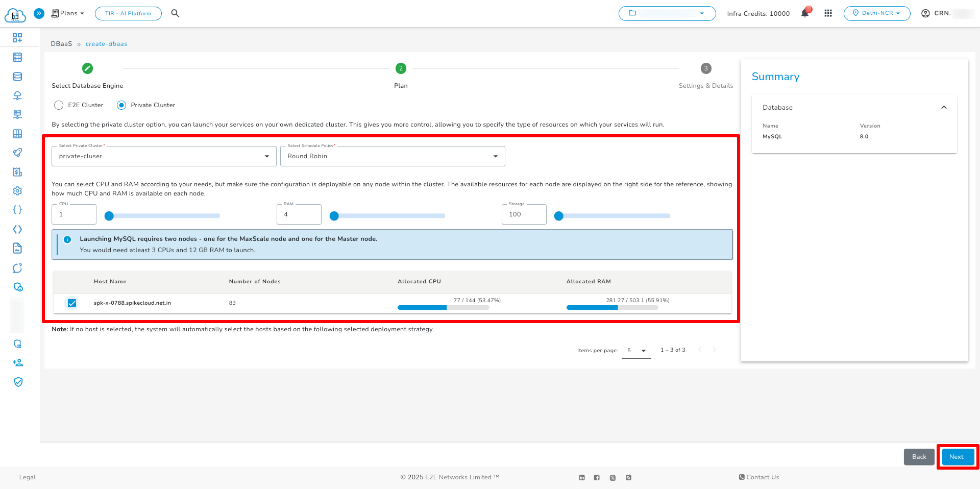This screenshot has height=489, width=980.
Task: Open the Database (DBaaS) section in sidebar
Action: click(x=17, y=76)
